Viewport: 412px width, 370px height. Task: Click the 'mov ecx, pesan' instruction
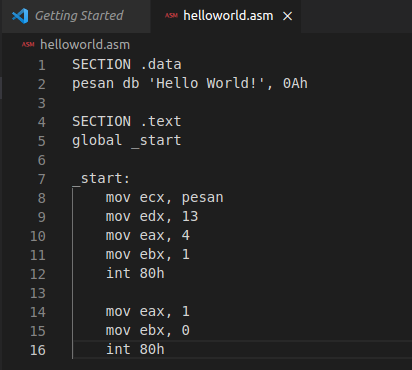(165, 197)
